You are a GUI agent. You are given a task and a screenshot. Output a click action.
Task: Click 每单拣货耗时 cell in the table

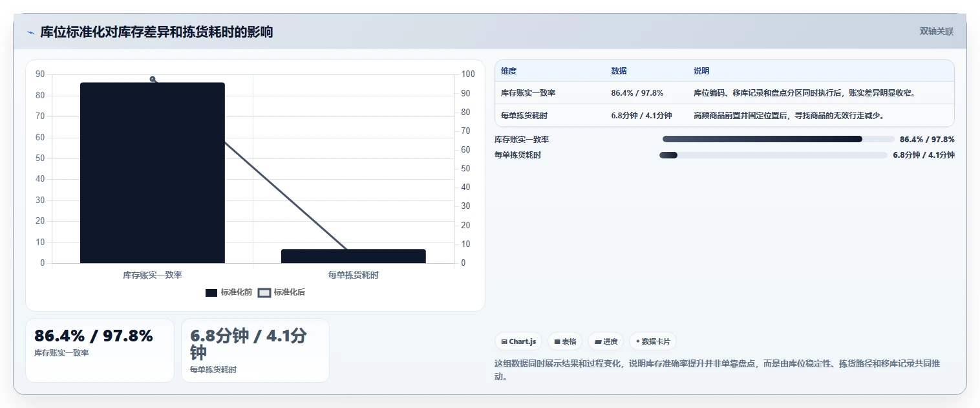[524, 116]
